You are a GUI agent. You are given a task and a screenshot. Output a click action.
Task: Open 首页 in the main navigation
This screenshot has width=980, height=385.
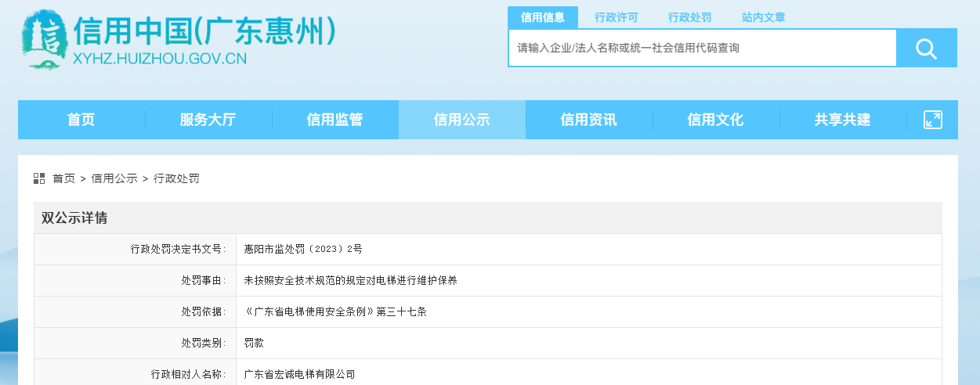point(81,120)
